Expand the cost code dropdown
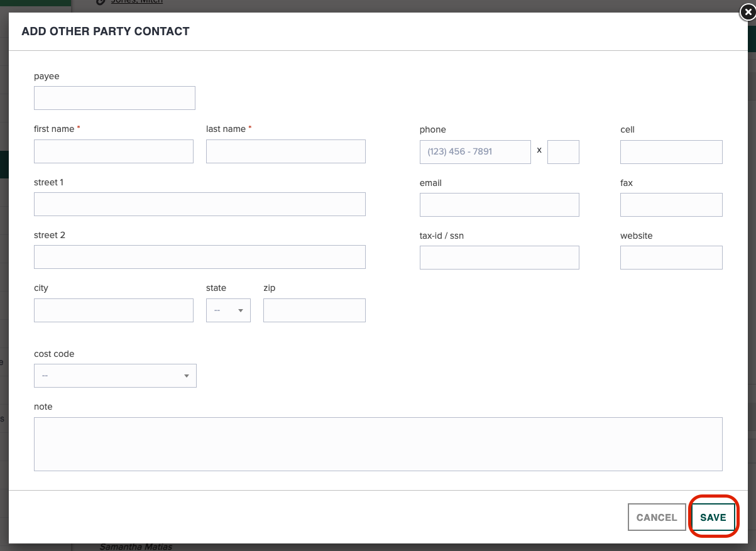 tap(115, 376)
